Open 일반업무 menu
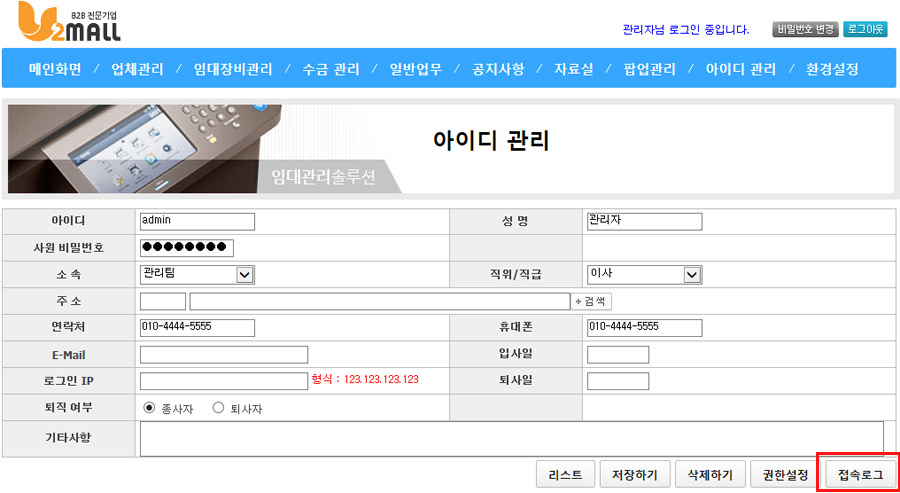The image size is (900, 493). point(416,69)
